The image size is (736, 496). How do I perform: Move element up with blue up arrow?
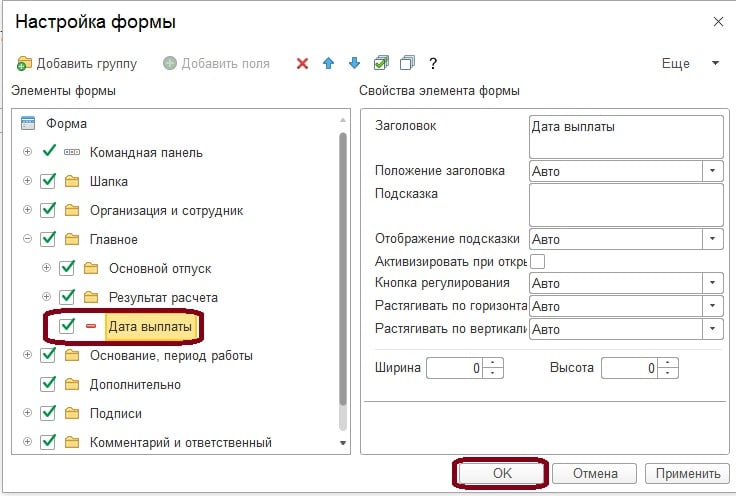coord(329,63)
